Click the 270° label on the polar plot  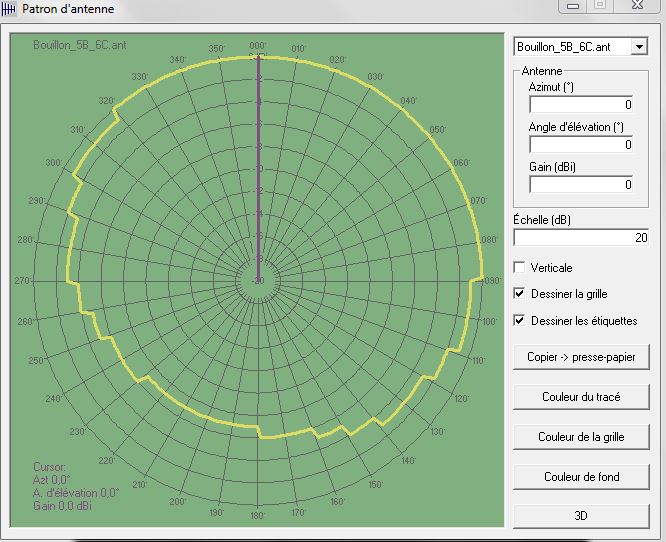coord(23,281)
